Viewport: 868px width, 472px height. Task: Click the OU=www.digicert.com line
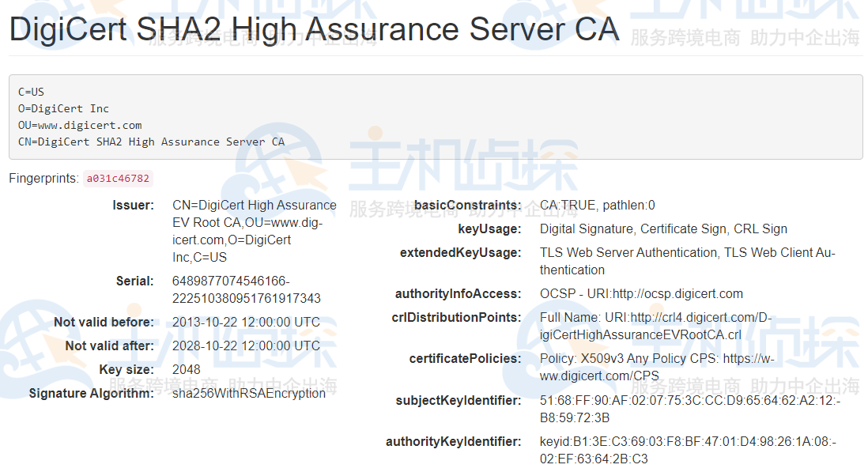(79, 125)
